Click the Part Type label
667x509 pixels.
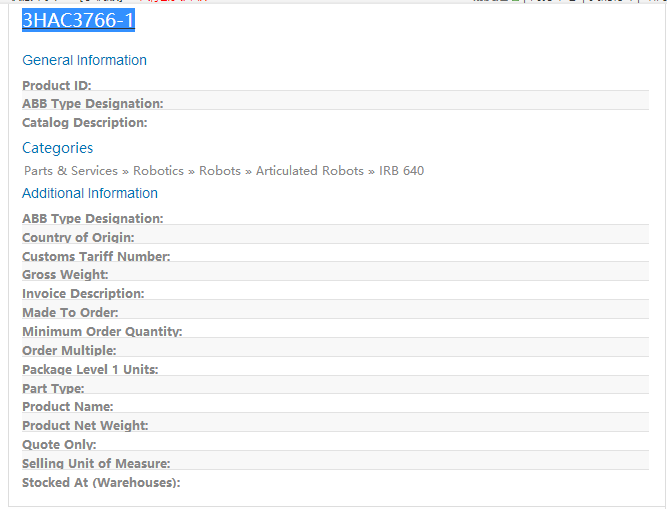53,388
